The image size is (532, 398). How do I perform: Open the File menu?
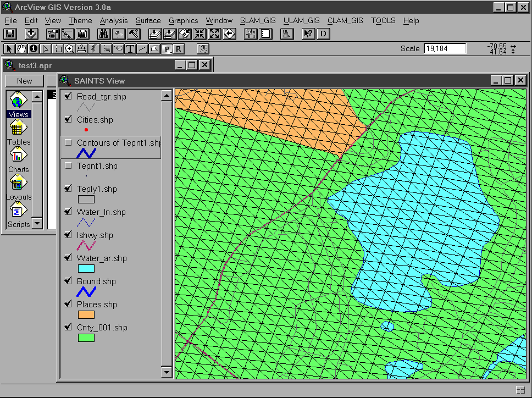[11, 21]
